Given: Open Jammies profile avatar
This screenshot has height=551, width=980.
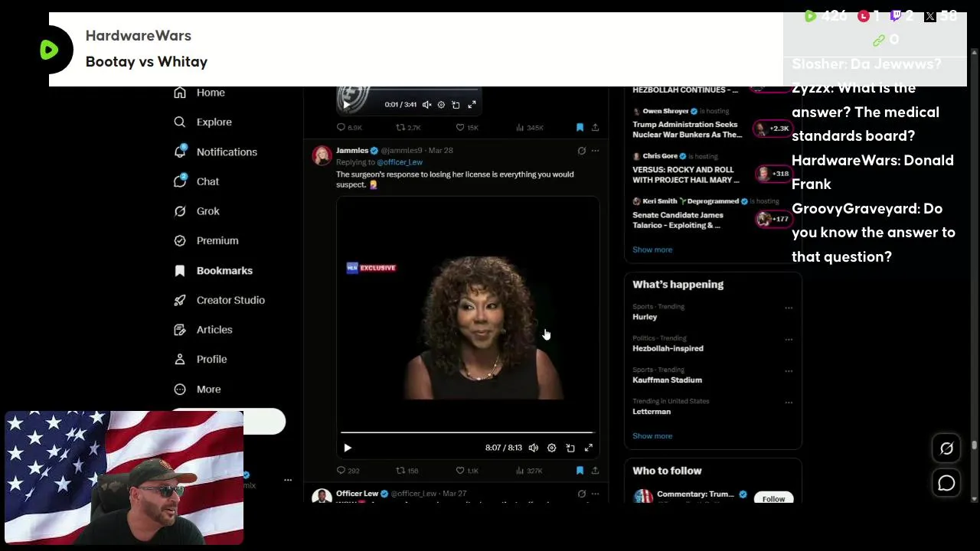Looking at the screenshot, I should click(x=322, y=155).
